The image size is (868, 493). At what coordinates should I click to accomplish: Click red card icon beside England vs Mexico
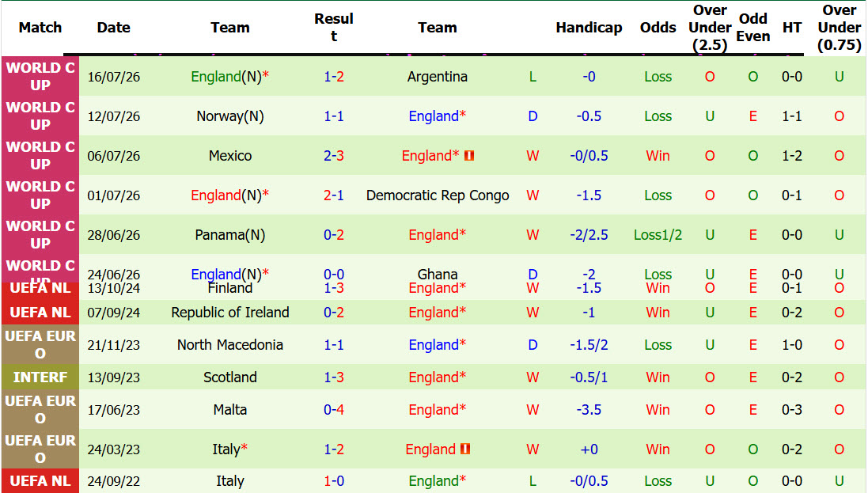(469, 156)
